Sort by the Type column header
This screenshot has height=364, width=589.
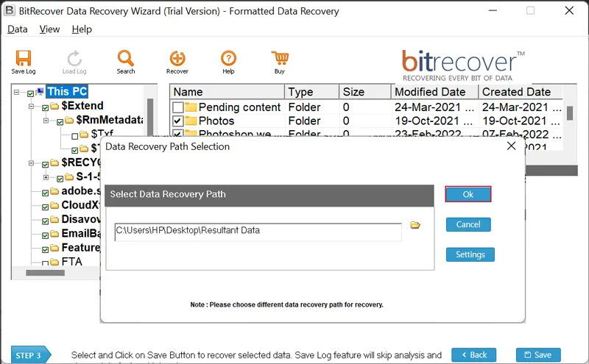(x=312, y=92)
